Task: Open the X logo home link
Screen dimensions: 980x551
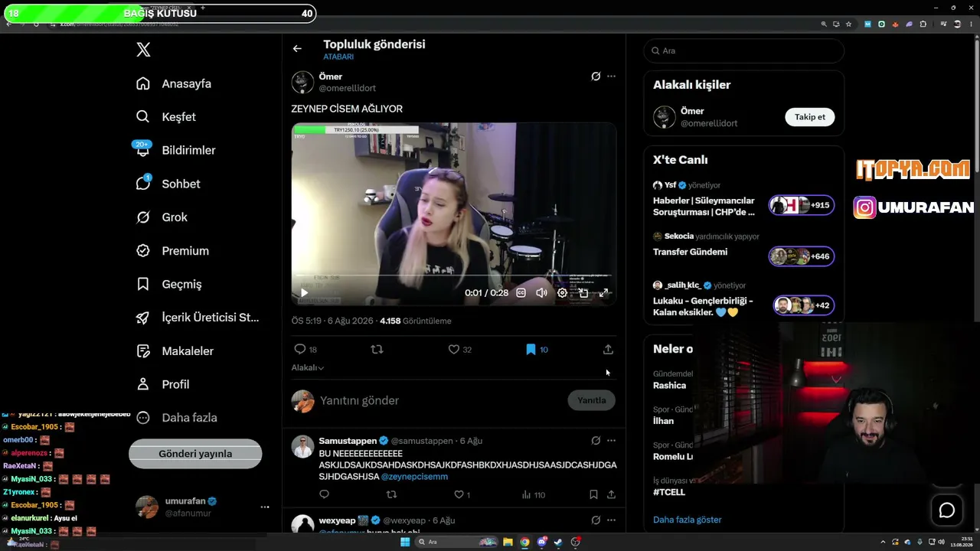Action: [x=143, y=50]
